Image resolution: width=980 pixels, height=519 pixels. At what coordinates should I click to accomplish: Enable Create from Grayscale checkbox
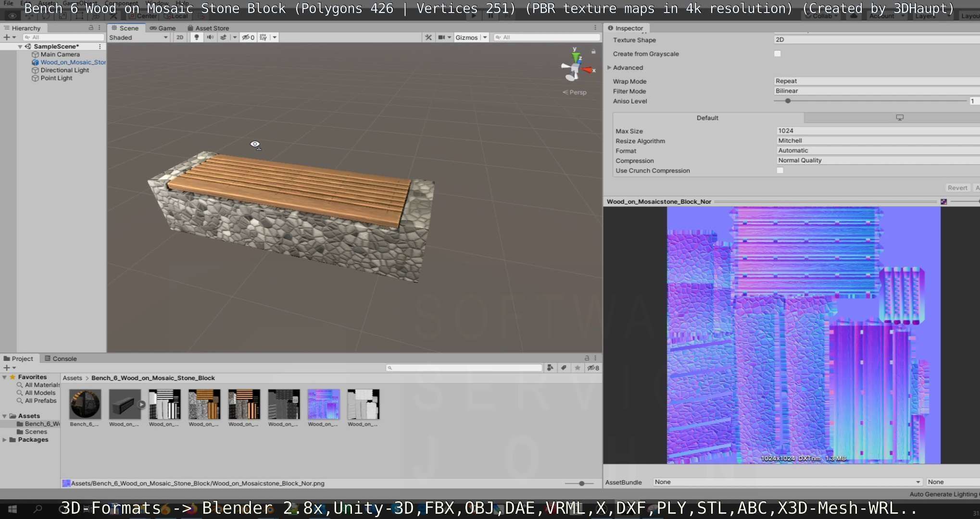tap(778, 54)
